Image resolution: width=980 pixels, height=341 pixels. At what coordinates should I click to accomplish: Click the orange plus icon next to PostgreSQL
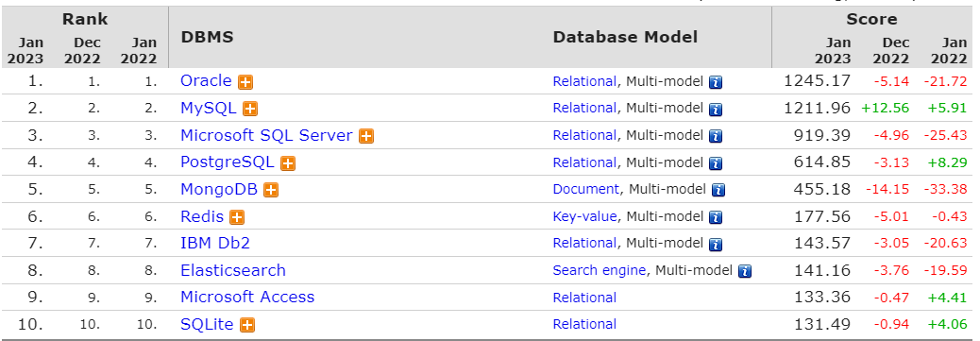click(x=288, y=163)
